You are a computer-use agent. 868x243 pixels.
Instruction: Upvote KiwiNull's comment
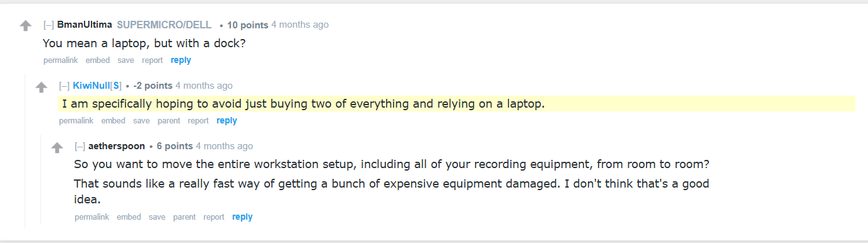coord(42,87)
